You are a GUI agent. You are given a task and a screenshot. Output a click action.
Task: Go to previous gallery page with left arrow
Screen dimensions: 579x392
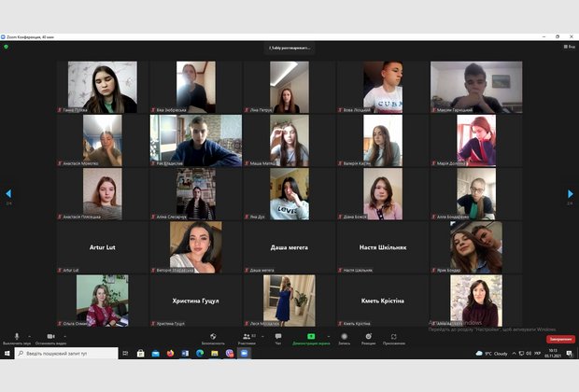[x=8, y=194]
